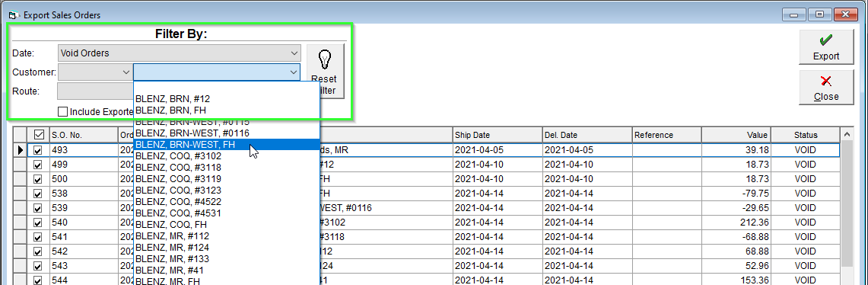Click the table scrollbar up arrow

click(846, 134)
